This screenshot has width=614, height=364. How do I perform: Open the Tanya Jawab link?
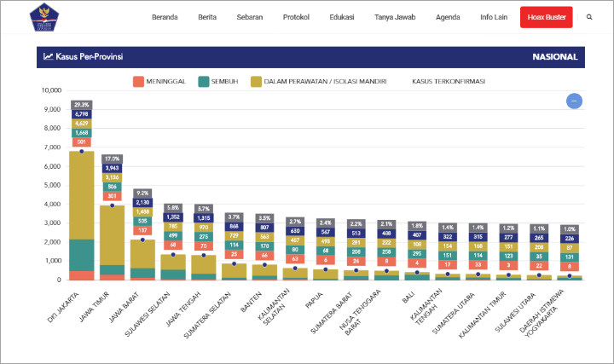[395, 17]
